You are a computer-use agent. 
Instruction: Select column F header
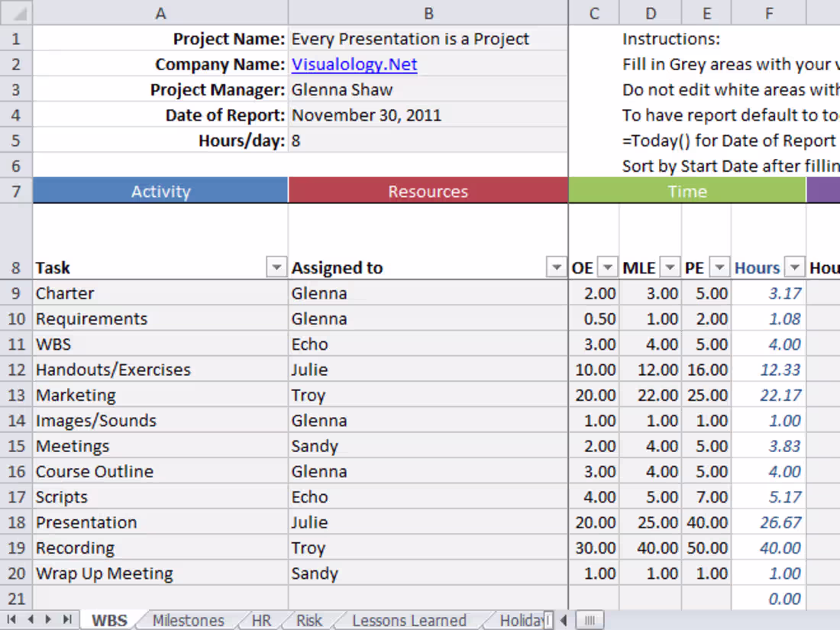769,13
